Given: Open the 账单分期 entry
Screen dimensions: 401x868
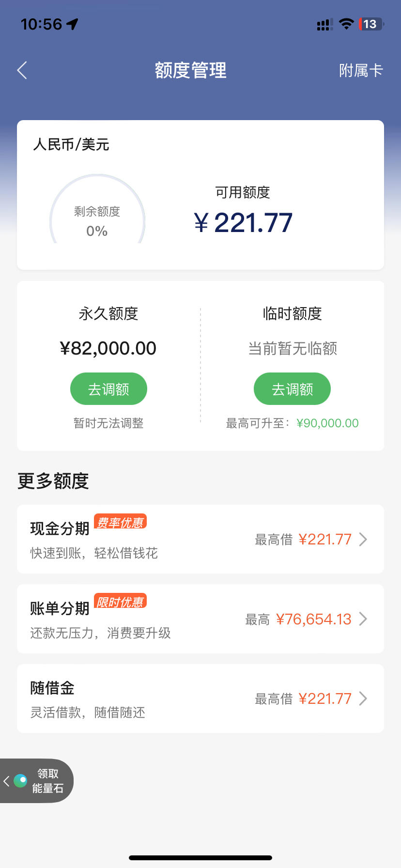Looking at the screenshot, I should tap(200, 619).
